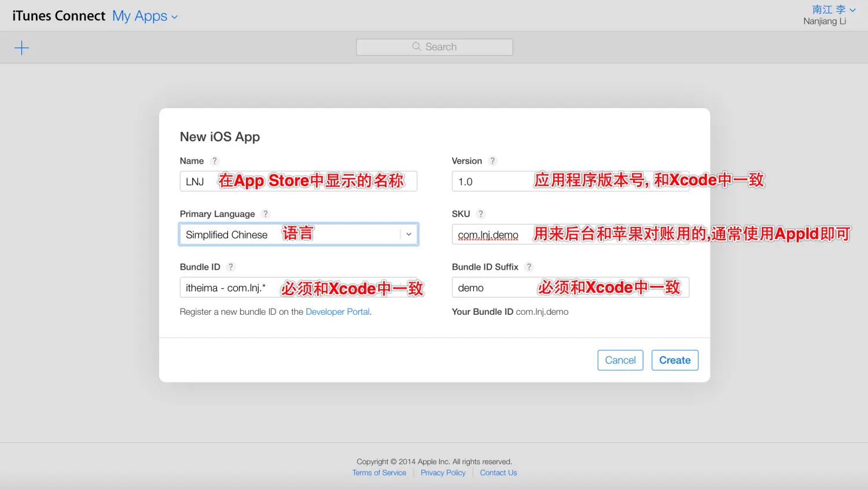Click the Bundle ID Suffix field demo
868x489 pixels.
pyautogui.click(x=571, y=288)
